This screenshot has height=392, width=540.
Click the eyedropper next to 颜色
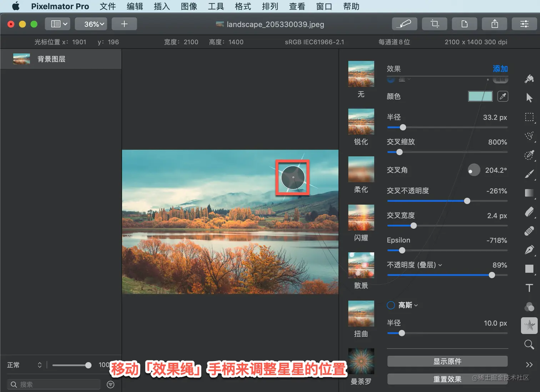tap(503, 96)
